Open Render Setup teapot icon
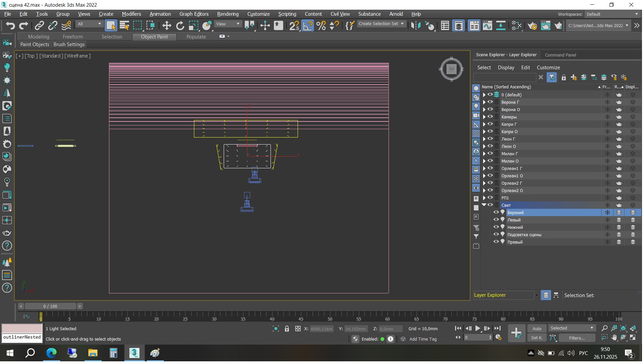This screenshot has width=644, height=364. 532,26
